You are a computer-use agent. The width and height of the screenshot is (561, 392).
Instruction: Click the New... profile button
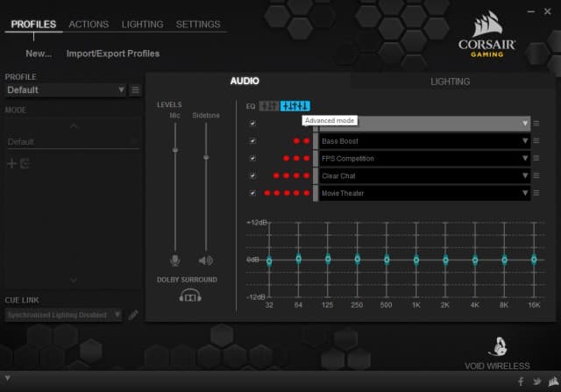[39, 53]
